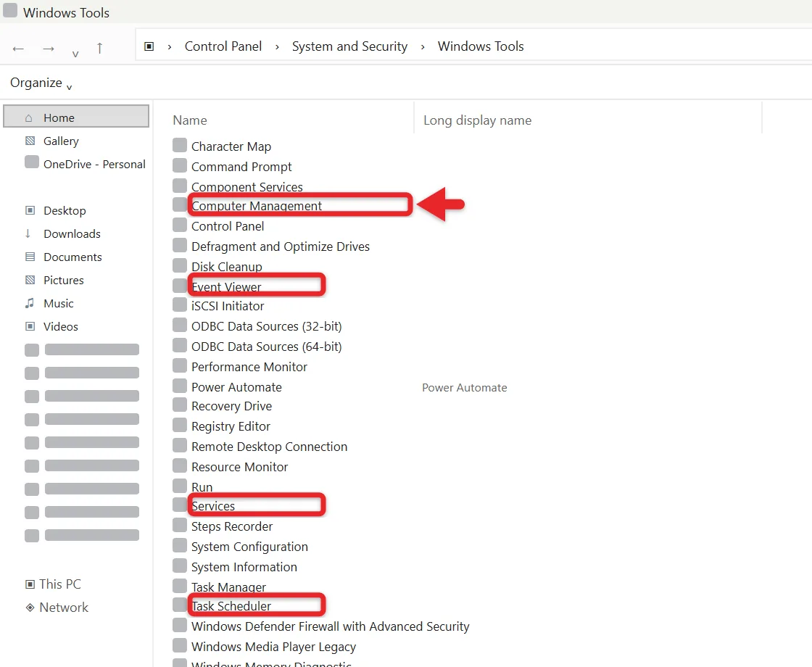Click the Registry Editor icon
Screen dimensions: 812x667
180,425
